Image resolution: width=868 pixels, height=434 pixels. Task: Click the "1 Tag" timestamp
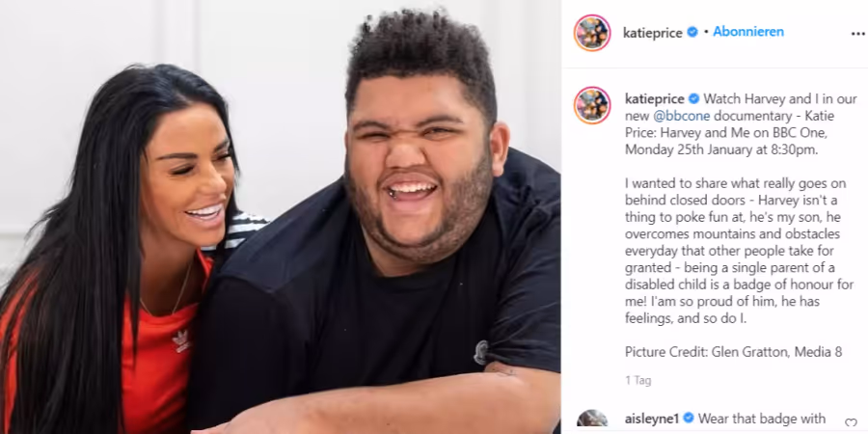coord(637,381)
